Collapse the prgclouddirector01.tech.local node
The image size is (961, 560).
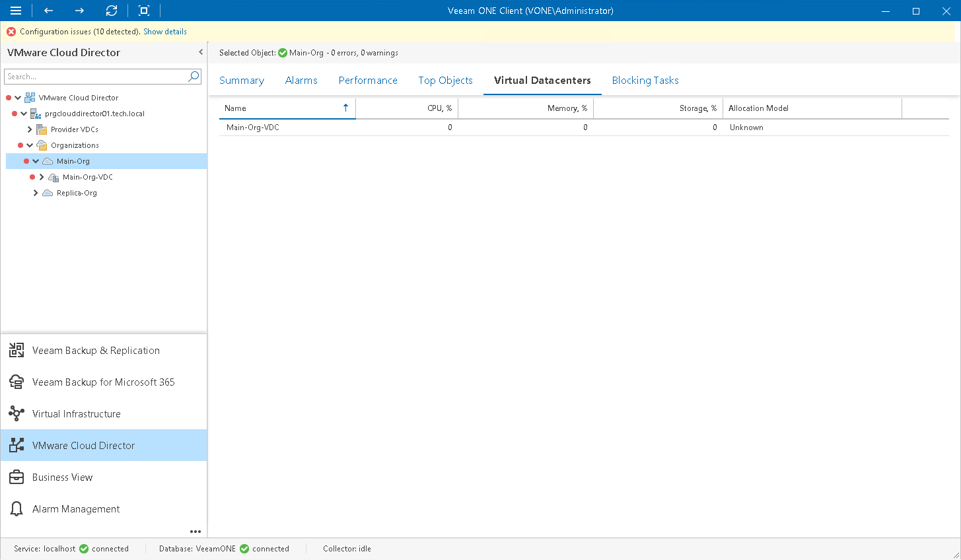pyautogui.click(x=24, y=114)
